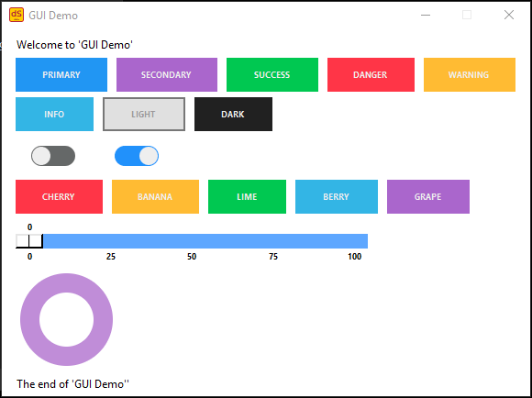The height and width of the screenshot is (398, 532).
Task: Click the blue PRIMARY button
Action: click(x=61, y=74)
